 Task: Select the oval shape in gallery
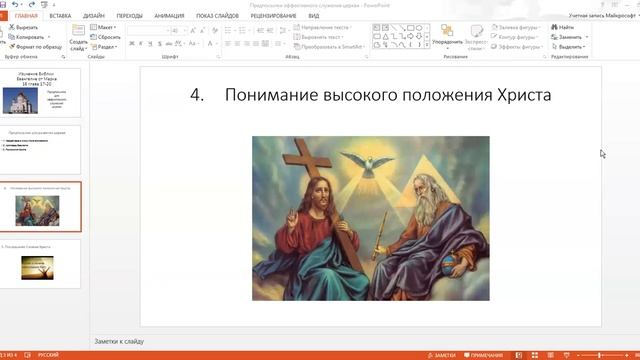419,28
